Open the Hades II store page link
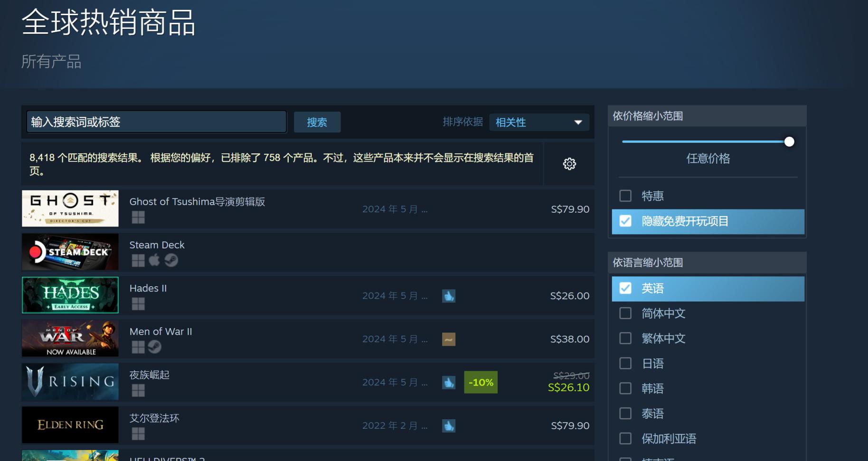This screenshot has width=868, height=461. pos(148,288)
